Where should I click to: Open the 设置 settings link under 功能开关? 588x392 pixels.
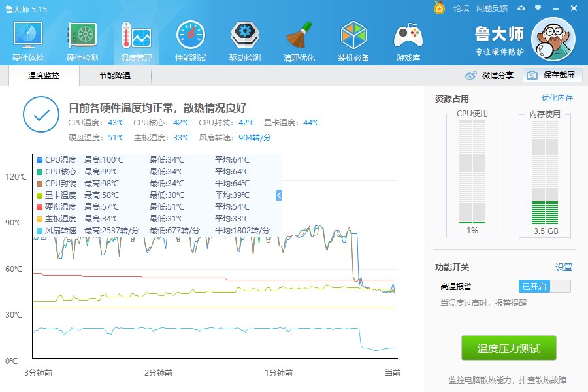pos(564,267)
